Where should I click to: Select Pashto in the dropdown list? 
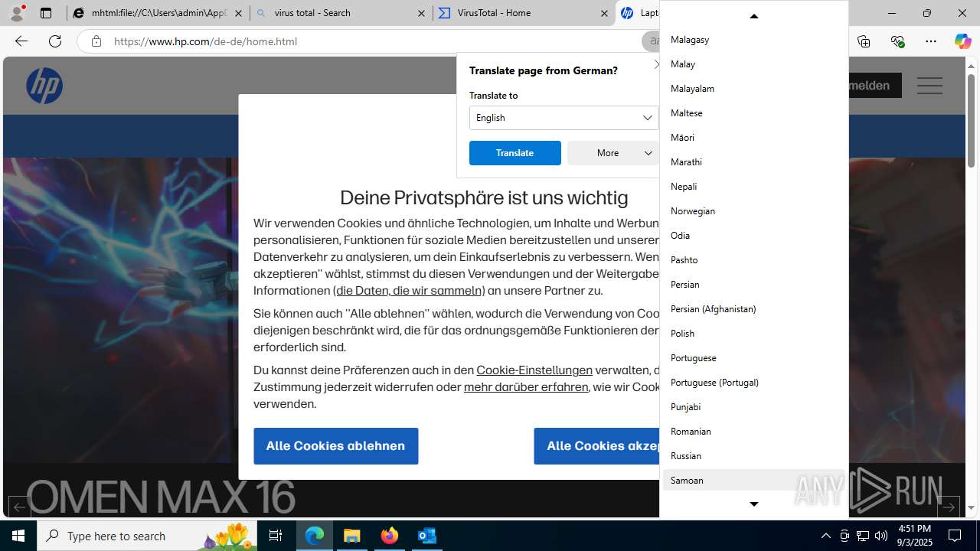click(753, 259)
